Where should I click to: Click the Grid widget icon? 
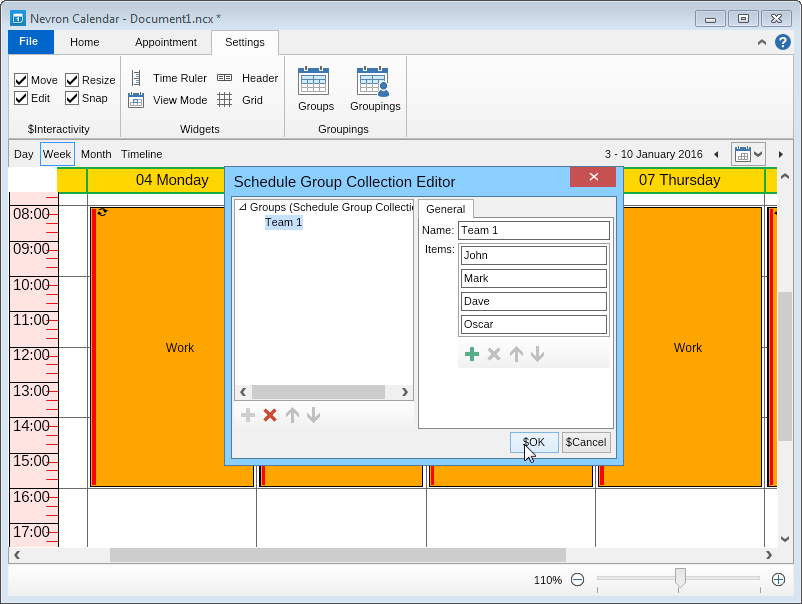point(224,100)
